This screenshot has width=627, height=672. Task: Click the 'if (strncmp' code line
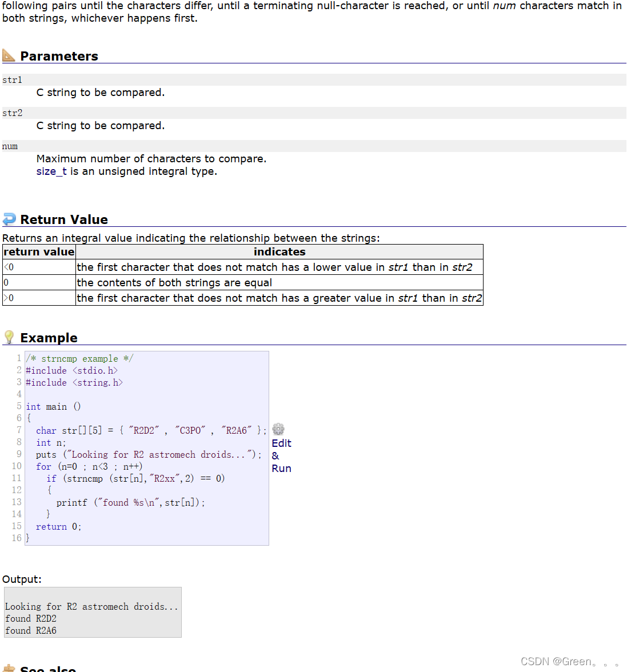point(136,479)
